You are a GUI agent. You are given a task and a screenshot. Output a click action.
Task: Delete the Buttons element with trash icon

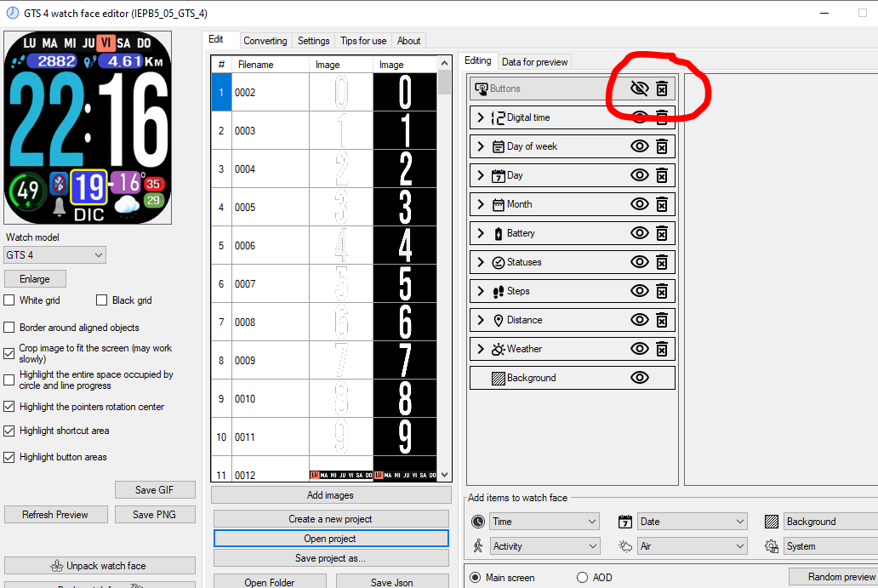661,88
